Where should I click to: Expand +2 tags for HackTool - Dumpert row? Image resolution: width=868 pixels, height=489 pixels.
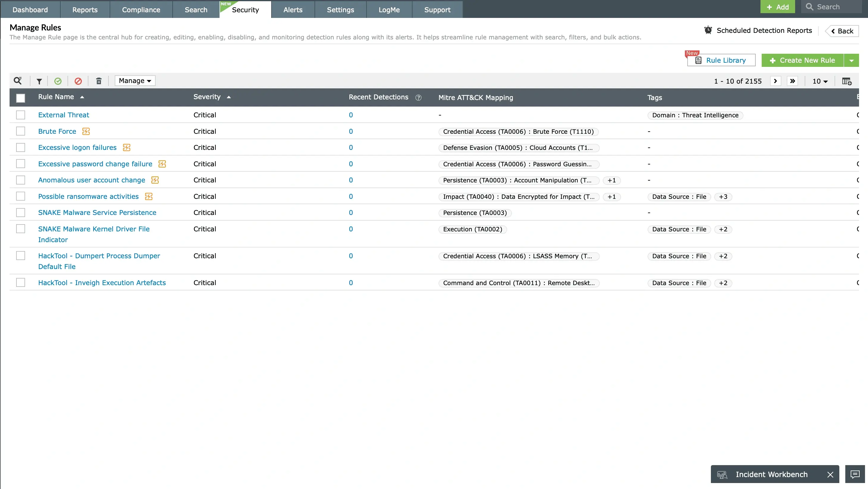(723, 256)
